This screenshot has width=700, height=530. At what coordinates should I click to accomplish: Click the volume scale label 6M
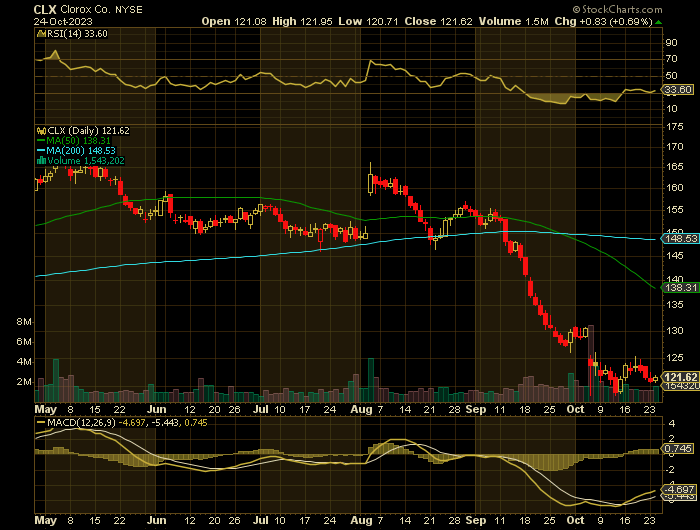pos(24,342)
